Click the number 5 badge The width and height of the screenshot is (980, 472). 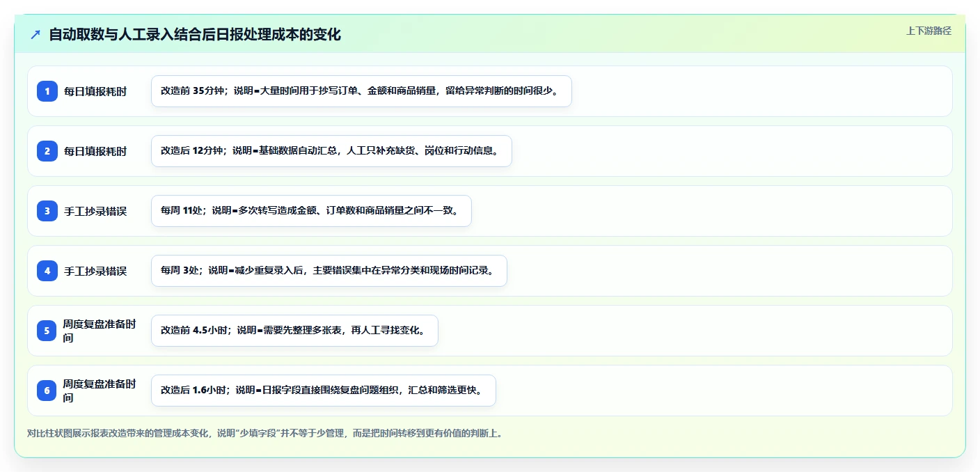click(x=47, y=331)
